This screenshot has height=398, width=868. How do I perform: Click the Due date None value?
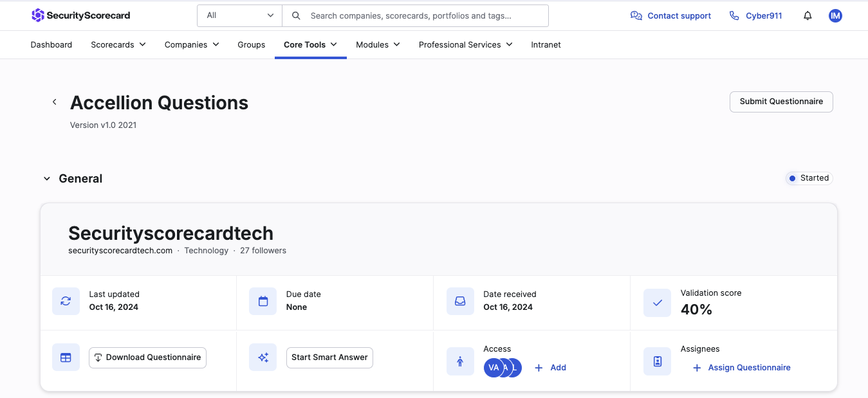pyautogui.click(x=297, y=307)
